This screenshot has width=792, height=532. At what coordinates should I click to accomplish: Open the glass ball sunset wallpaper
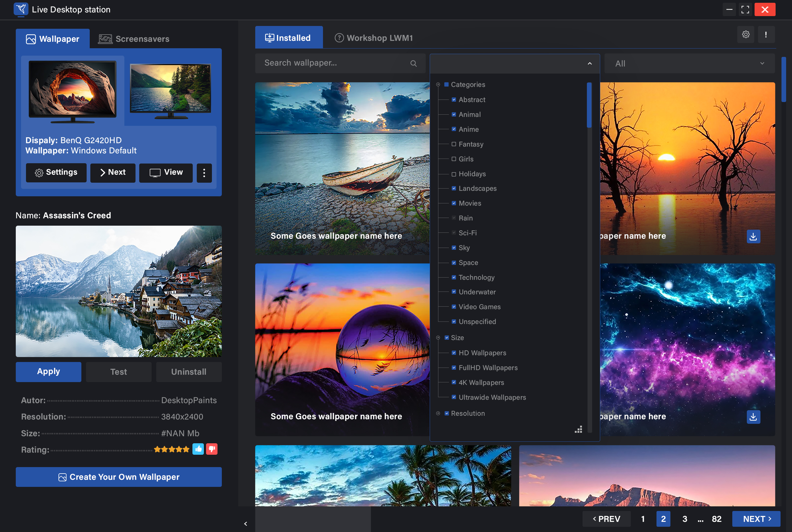pos(342,350)
